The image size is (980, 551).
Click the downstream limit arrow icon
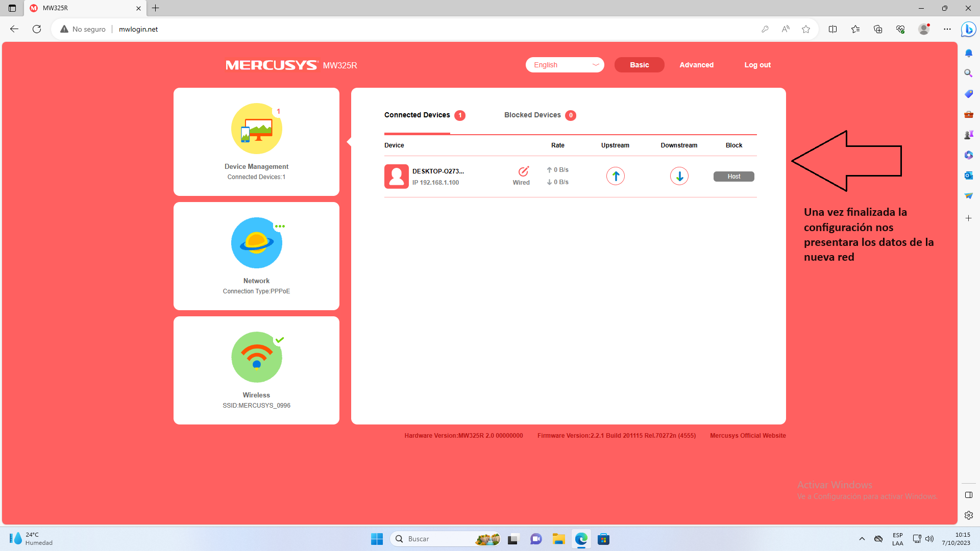(x=679, y=176)
